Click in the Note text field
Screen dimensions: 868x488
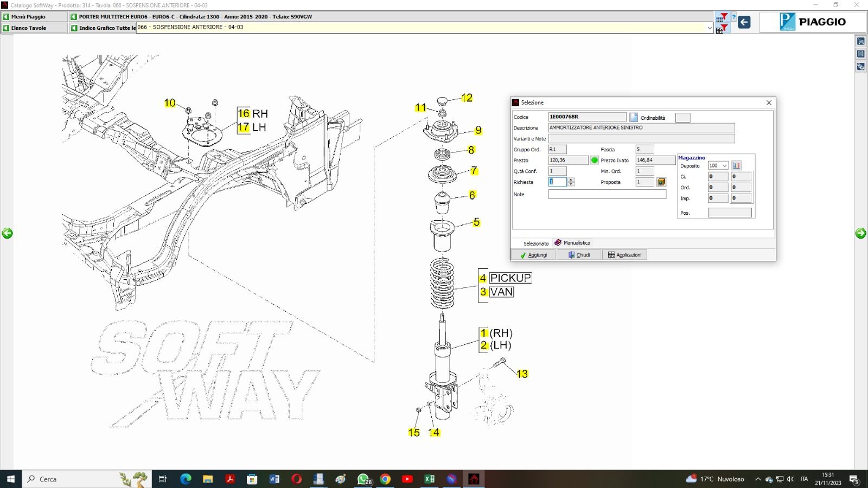[x=607, y=194]
